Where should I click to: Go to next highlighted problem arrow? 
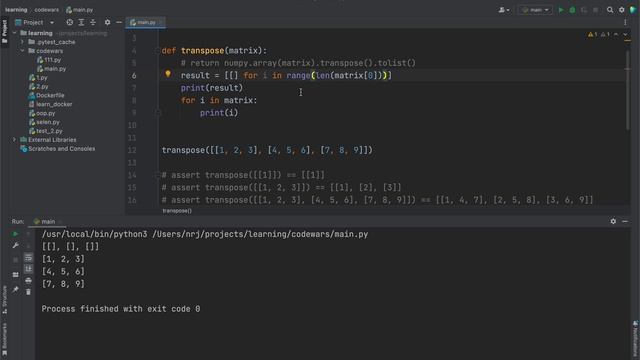[x=625, y=35]
